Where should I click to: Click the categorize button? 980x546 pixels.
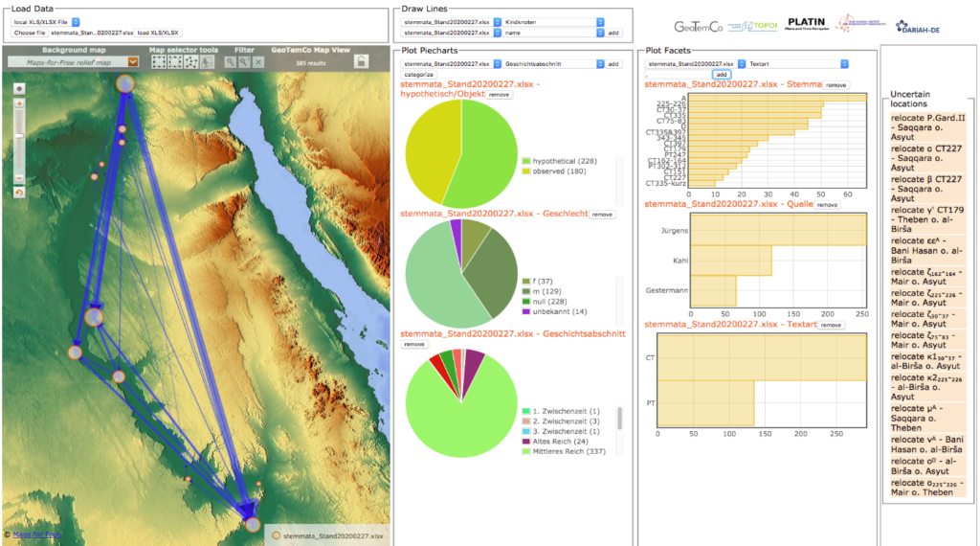419,75
